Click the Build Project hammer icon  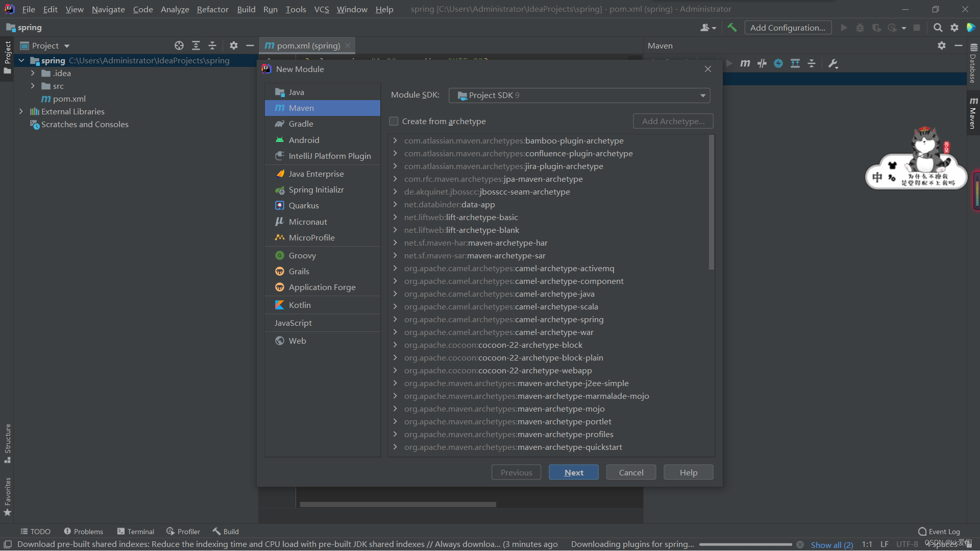(x=732, y=28)
